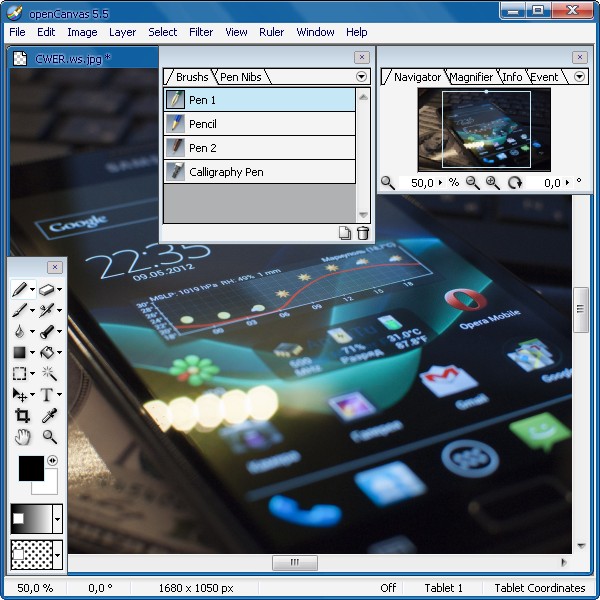Image resolution: width=600 pixels, height=600 pixels.
Task: Pick the Paint Bucket fill tool
Action: (x=46, y=352)
